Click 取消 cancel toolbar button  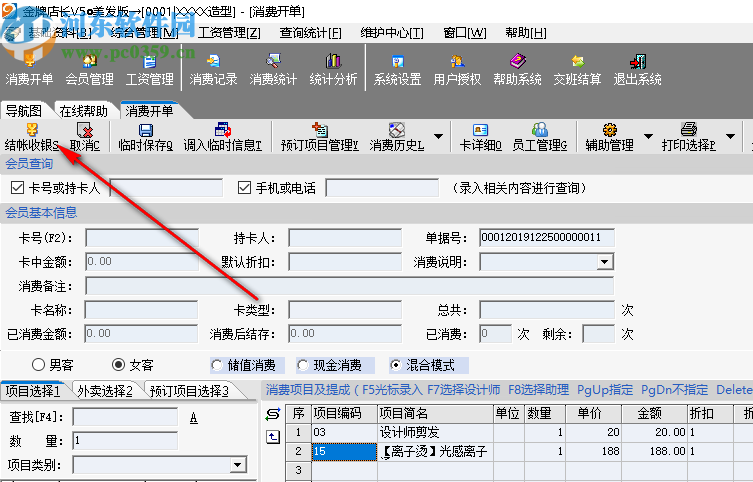[x=85, y=137]
